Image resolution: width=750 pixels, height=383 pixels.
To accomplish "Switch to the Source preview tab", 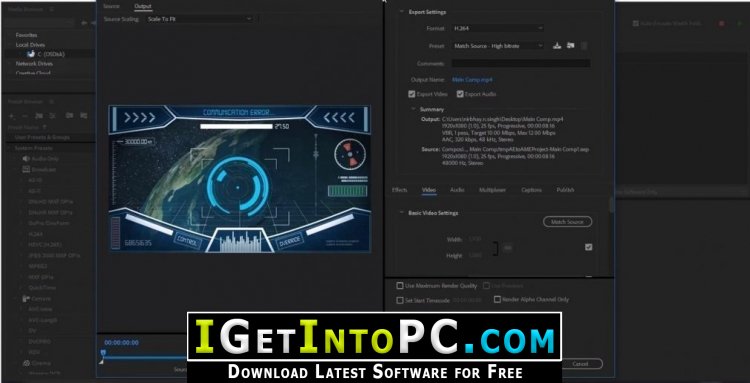I will (x=111, y=6).
